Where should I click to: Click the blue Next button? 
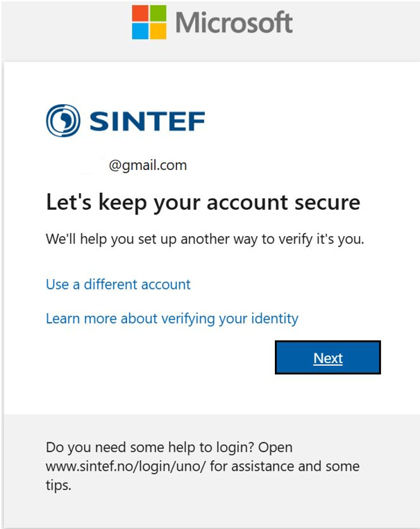pos(328,358)
